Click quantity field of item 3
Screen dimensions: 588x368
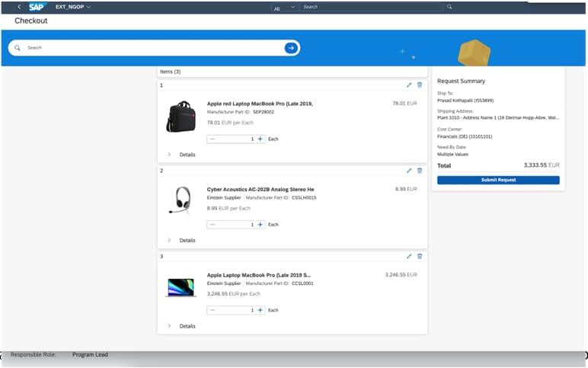236,310
